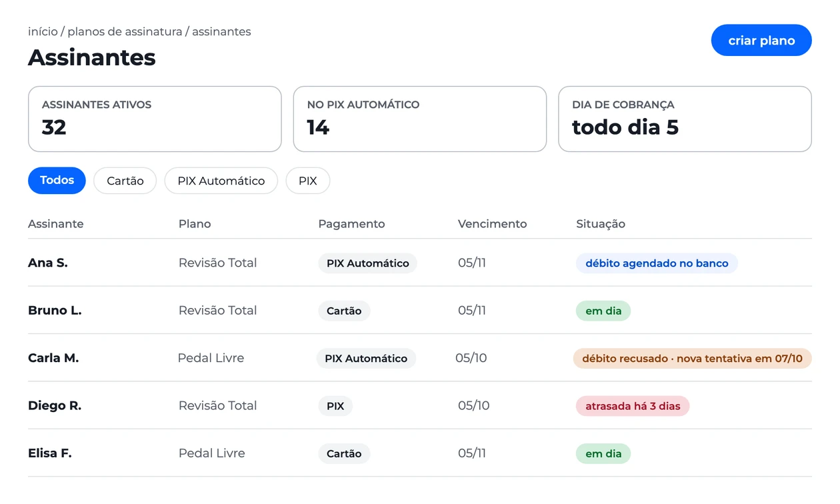Viewport: 840px width, 504px height.
Task: Click "em dia" status in Bruno L. row
Action: point(603,311)
